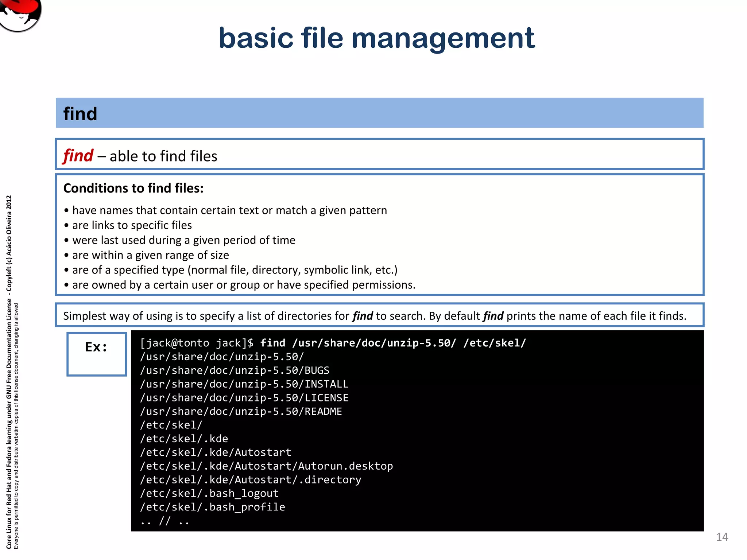Click terminal line '/etc/skel/.kde'
This screenshot has height=560, width=747.
pos(184,439)
